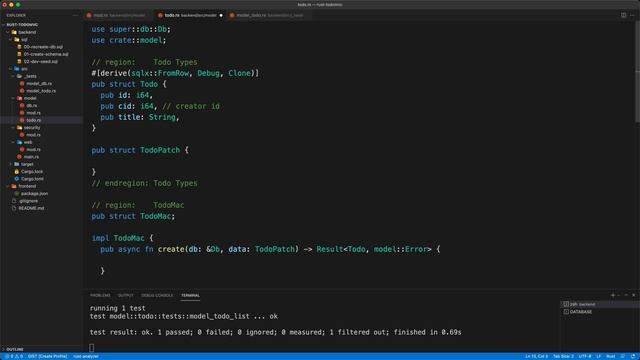
Task: Switch to the model_todo.rs editor tab
Action: 270,15
